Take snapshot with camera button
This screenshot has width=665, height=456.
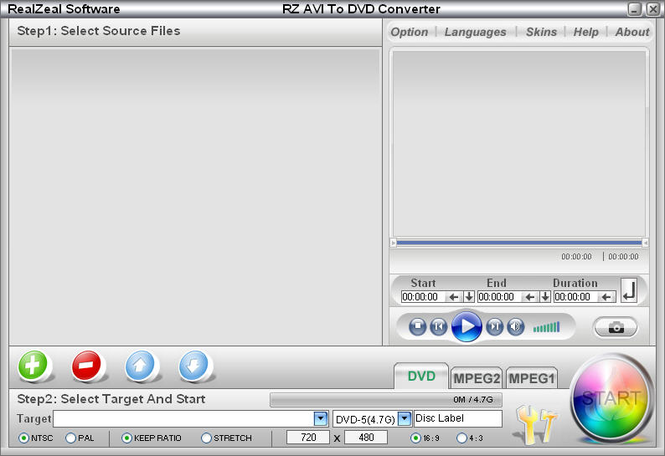click(x=616, y=327)
